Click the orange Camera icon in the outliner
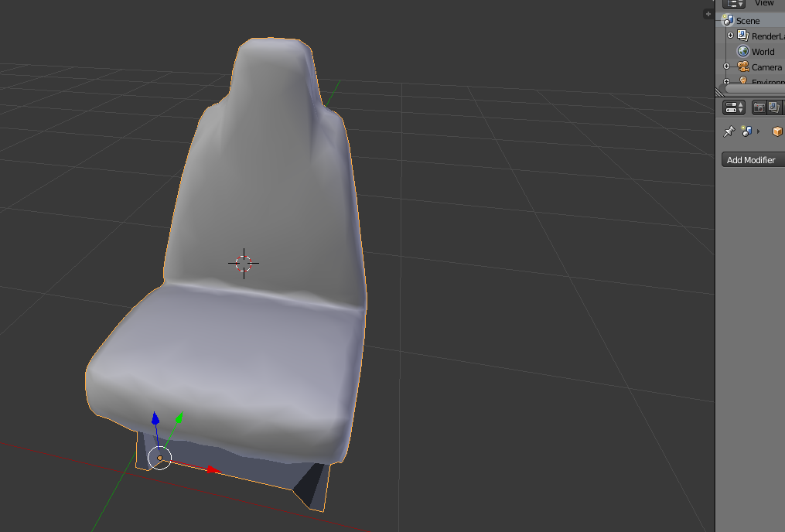 tap(743, 66)
